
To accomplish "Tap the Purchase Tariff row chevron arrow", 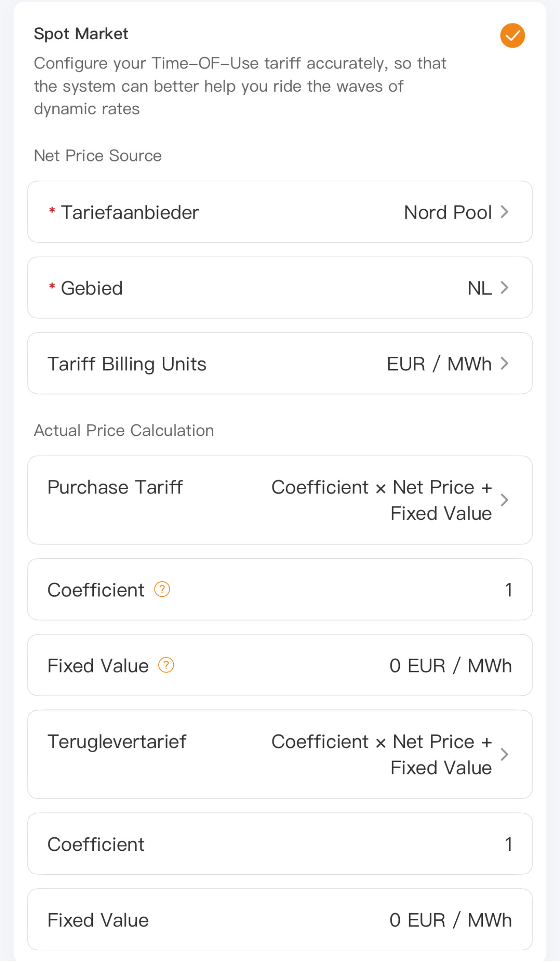I will click(x=505, y=500).
